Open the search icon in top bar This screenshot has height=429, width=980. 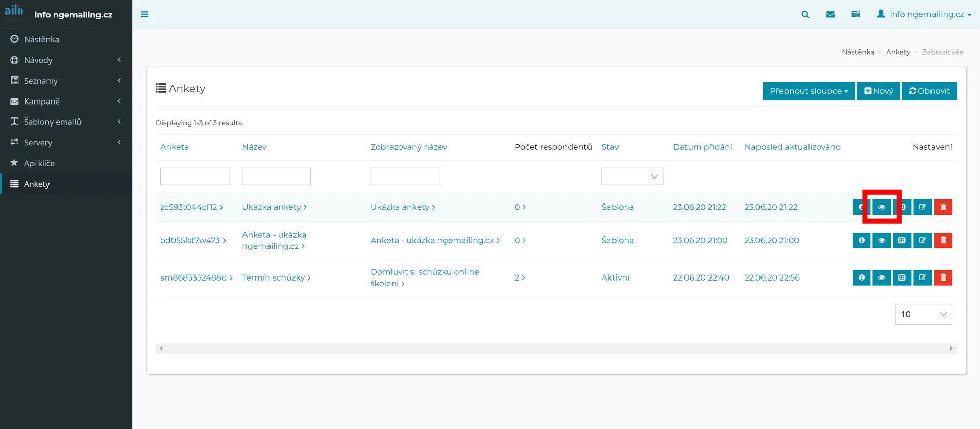tap(805, 14)
